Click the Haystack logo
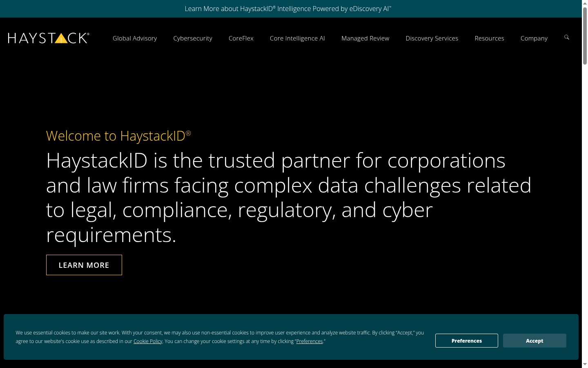The width and height of the screenshot is (588, 368). point(49,38)
